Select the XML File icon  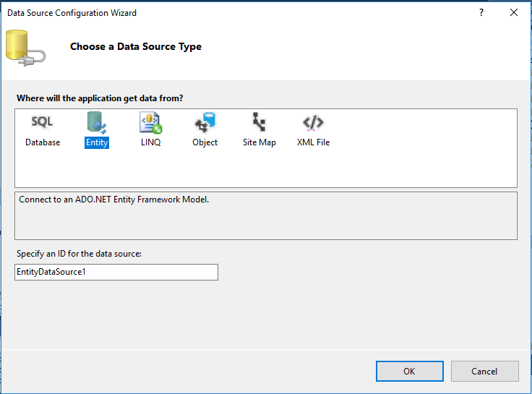pos(313,122)
